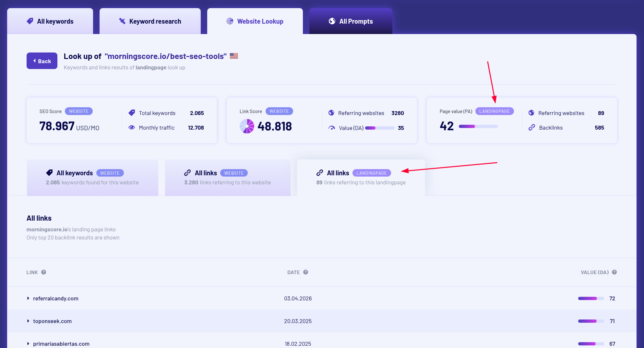
Task: Click the Page value (PA) progress bar
Action: tap(478, 126)
